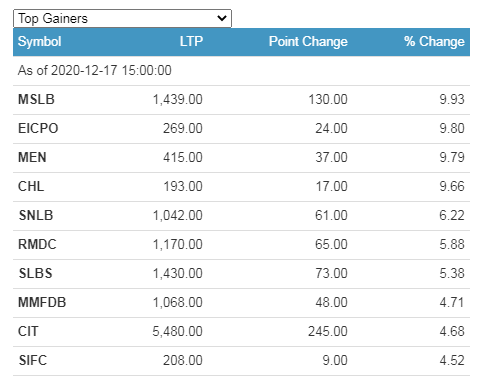Open the MSLB stock symbol
The image size is (477, 377).
click(36, 99)
